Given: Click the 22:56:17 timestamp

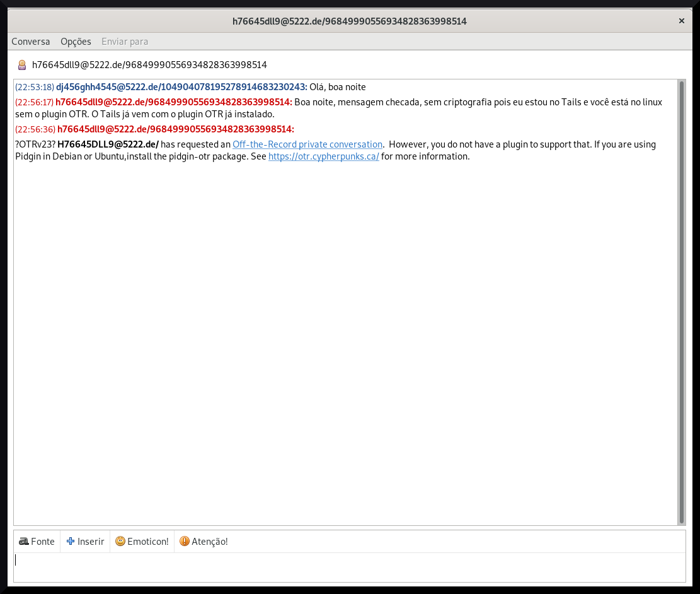Looking at the screenshot, I should click(x=35, y=102).
